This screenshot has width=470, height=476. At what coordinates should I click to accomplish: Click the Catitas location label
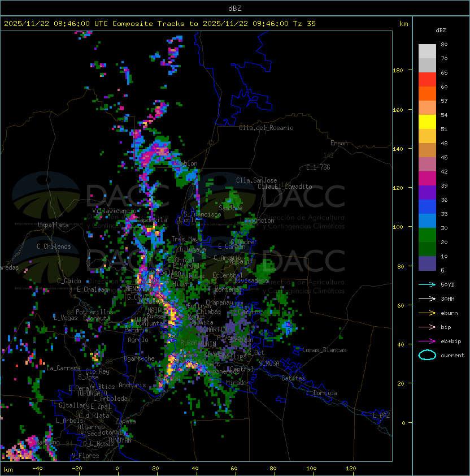(x=293, y=378)
